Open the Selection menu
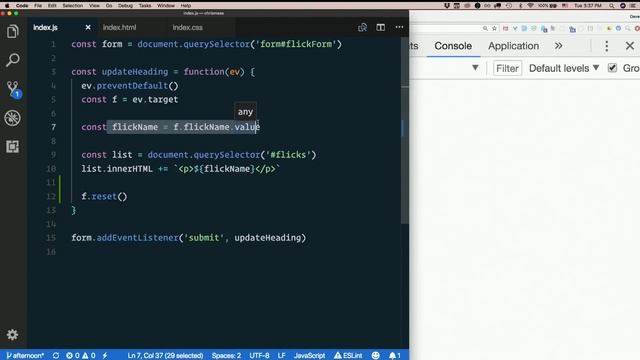This screenshot has height=360, width=640. pyautogui.click(x=73, y=6)
